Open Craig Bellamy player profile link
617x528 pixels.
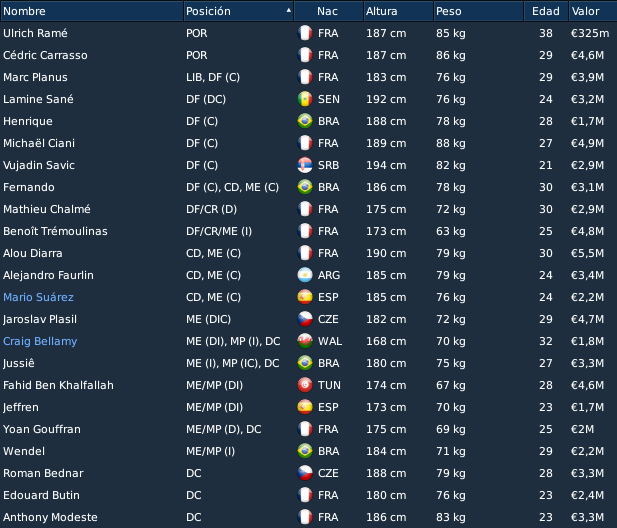tap(40, 341)
